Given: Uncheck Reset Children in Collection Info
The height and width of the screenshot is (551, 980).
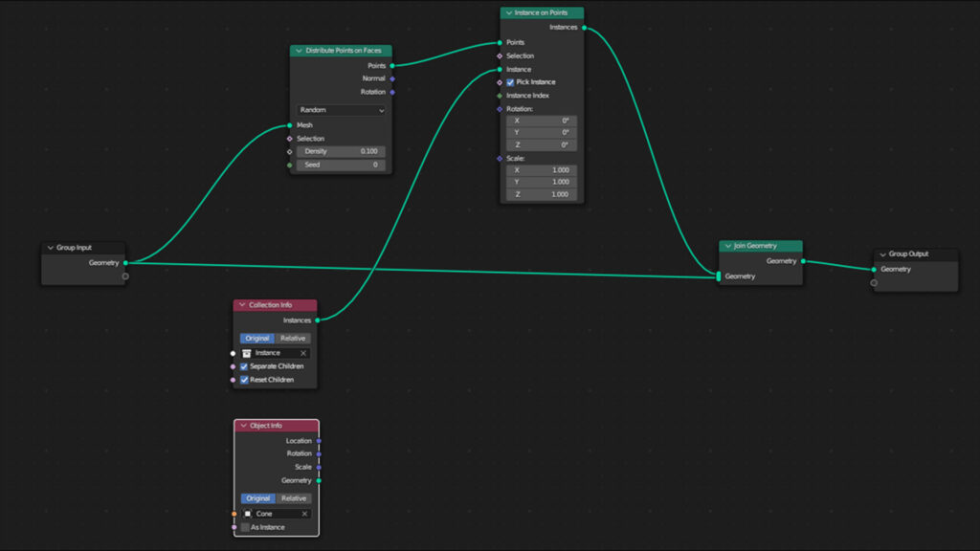Looking at the screenshot, I should (244, 379).
